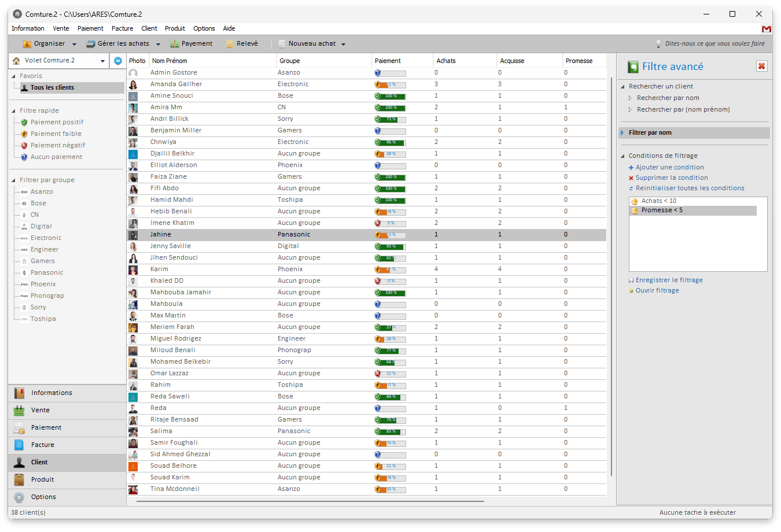Screen dimensions: 781x532
Task: Select the Promesse < 5 filter condition
Action: click(x=662, y=210)
